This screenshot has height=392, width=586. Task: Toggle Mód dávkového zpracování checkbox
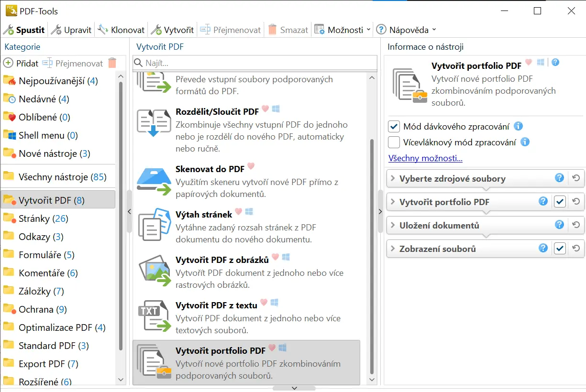[394, 127]
